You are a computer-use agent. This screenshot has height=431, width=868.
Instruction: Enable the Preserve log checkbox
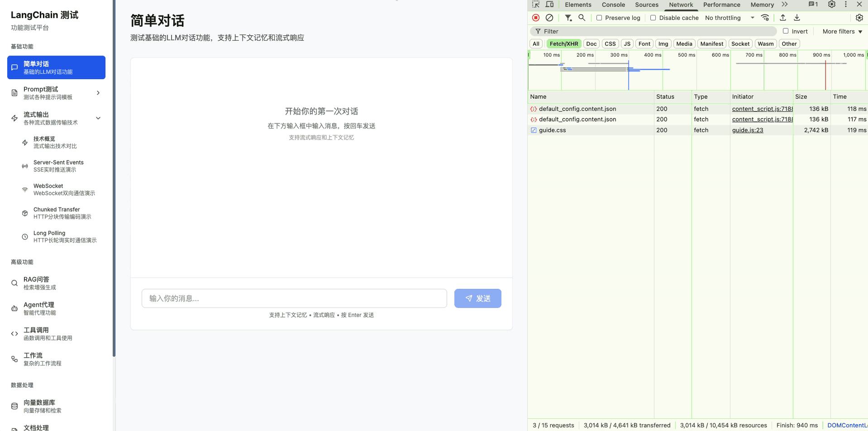[x=599, y=18]
